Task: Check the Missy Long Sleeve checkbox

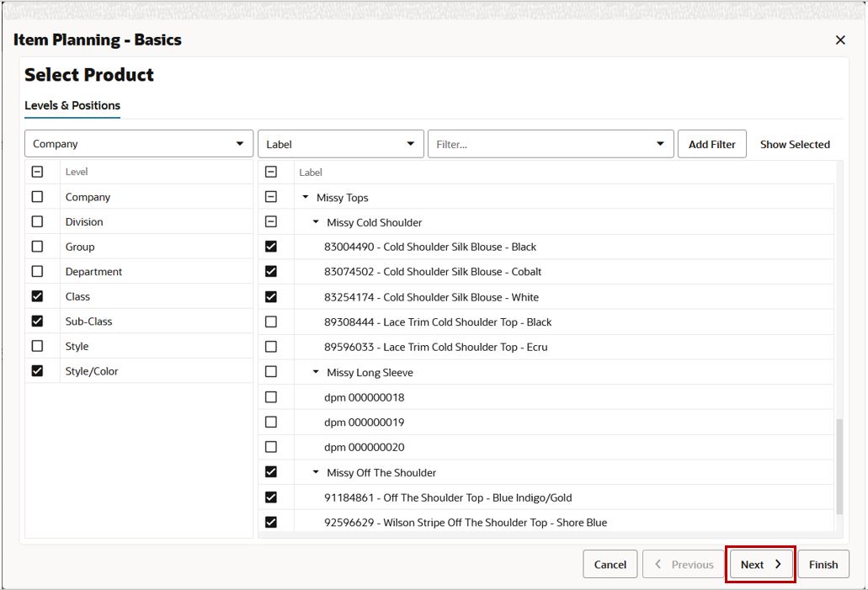Action: point(271,371)
